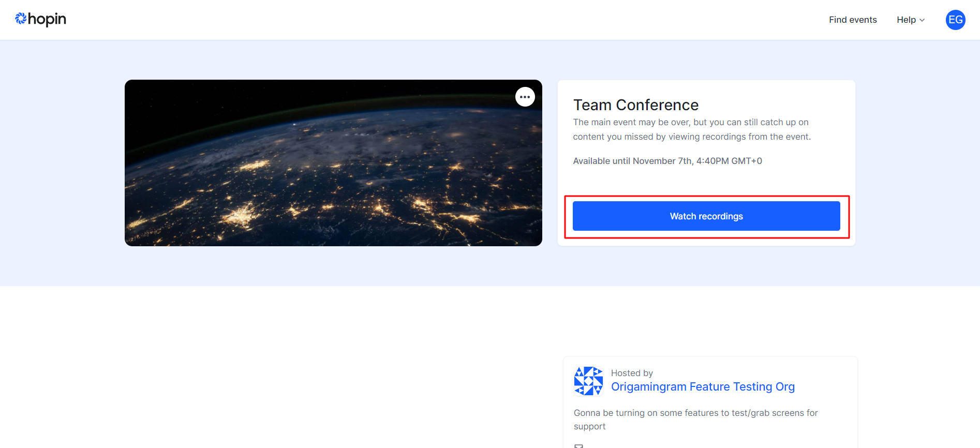Click the earth at night banner image
This screenshot has height=448, width=980.
tap(333, 163)
